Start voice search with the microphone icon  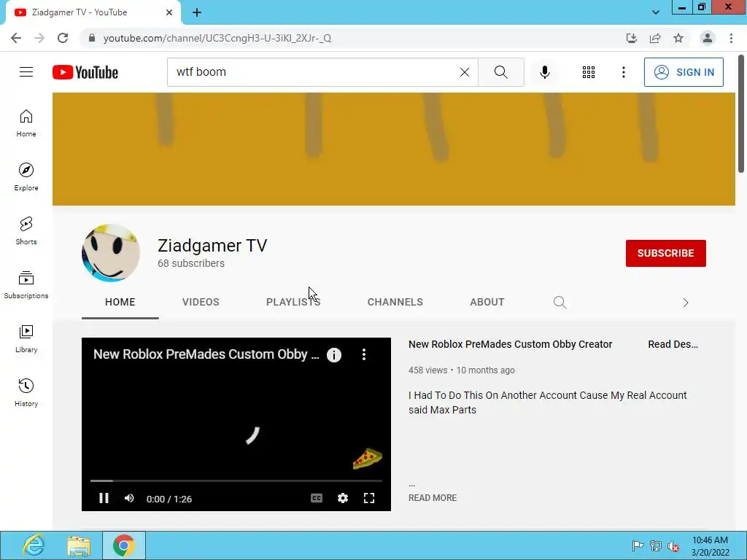[544, 72]
